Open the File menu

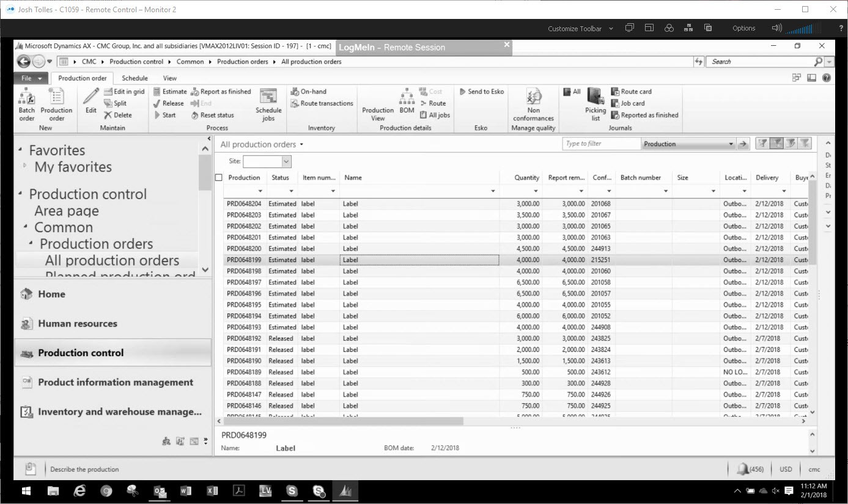coord(31,78)
